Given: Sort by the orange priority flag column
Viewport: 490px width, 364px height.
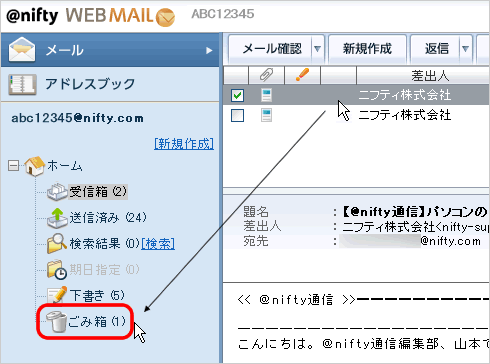Looking at the screenshot, I should [x=303, y=75].
